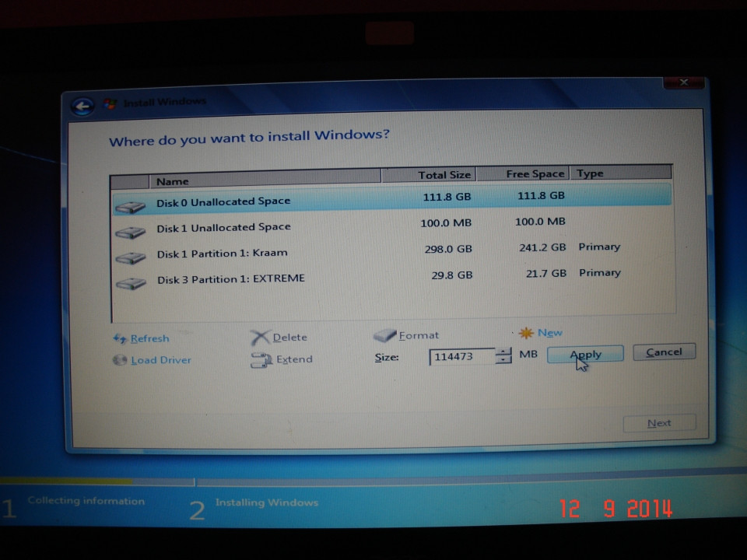Cancel the partition creation
The height and width of the screenshot is (560, 747).
[664, 352]
